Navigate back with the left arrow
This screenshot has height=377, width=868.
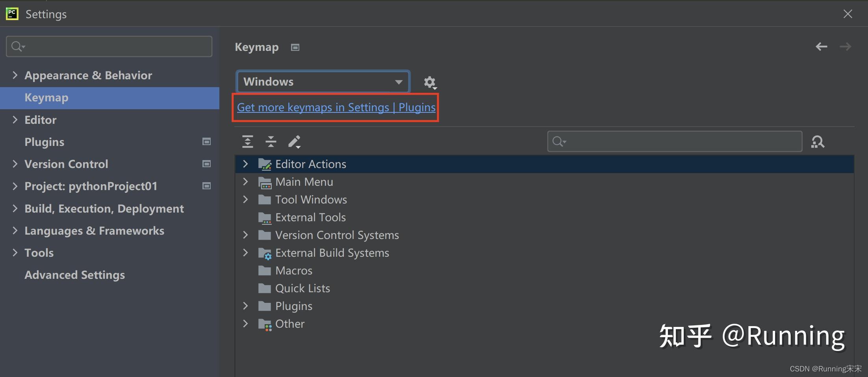821,47
